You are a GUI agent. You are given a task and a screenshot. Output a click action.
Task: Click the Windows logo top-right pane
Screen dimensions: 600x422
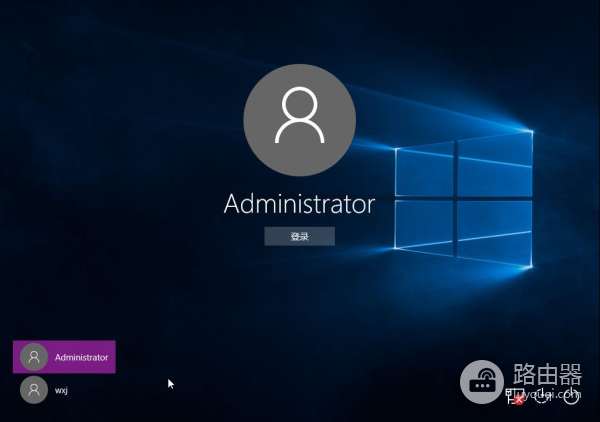495,160
